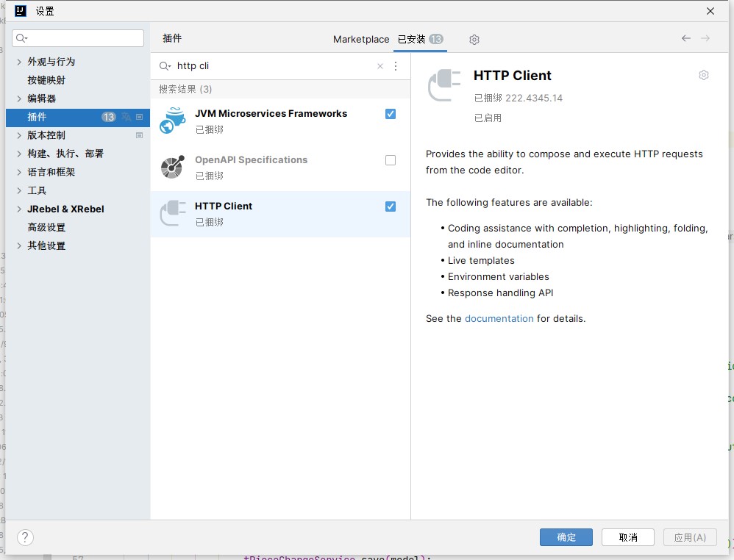
Task: Disable JVM Microservices Frameworks checkbox
Action: [x=391, y=114]
